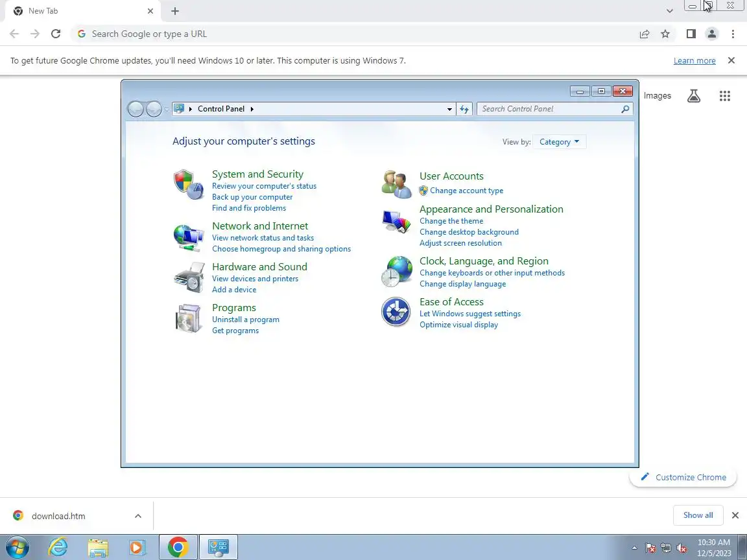Open the Hardware and Sound printer icon

pos(189,277)
